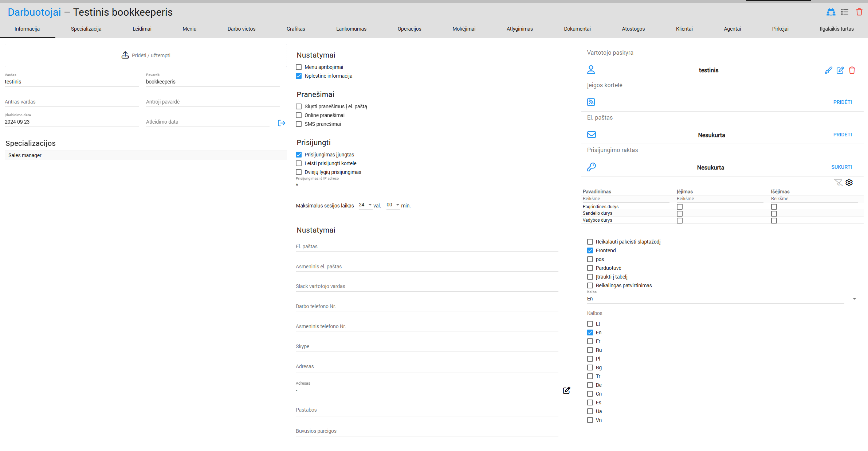868x451 pixels.
Task: Click the Slack vartotojo vardas input field
Action: click(x=426, y=286)
